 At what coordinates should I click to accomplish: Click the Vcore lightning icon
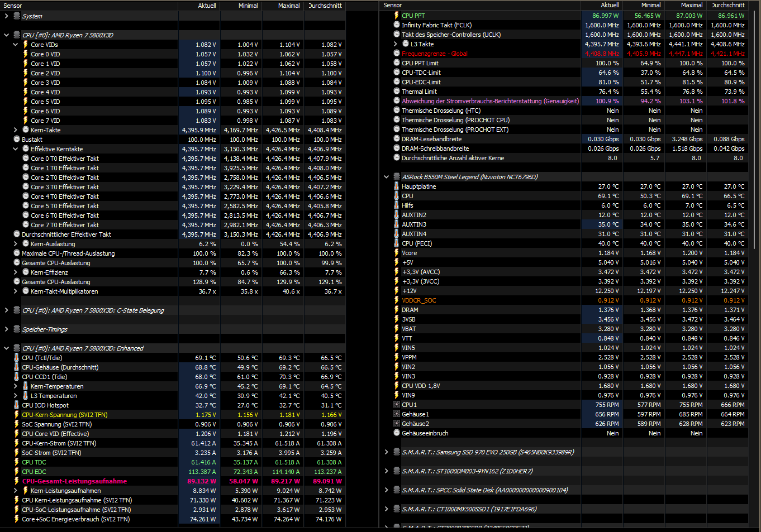(397, 253)
